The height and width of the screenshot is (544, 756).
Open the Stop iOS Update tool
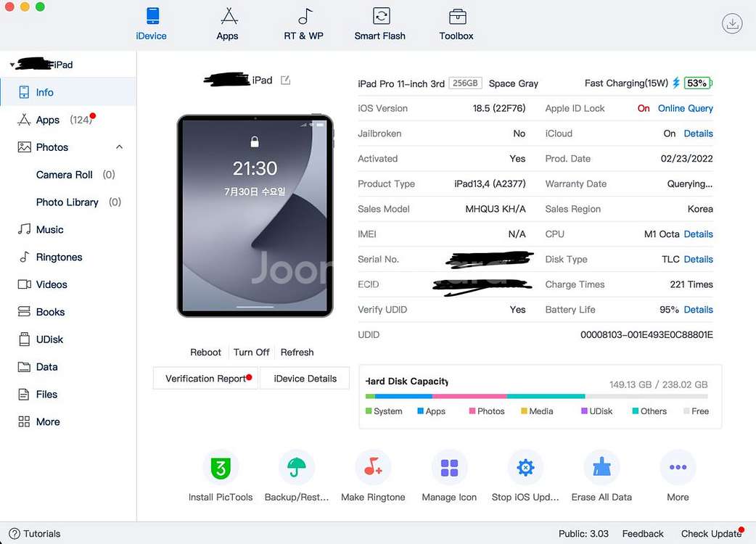pos(525,476)
